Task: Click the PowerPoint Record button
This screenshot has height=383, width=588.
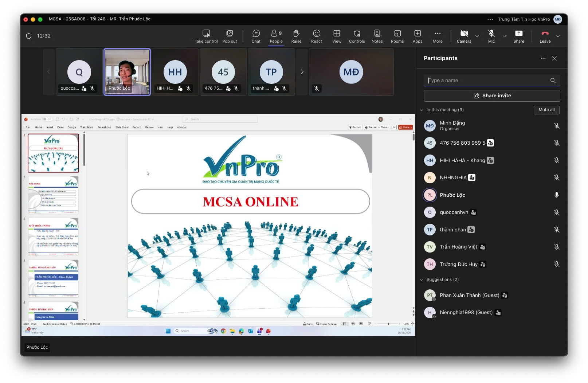Action: [355, 128]
